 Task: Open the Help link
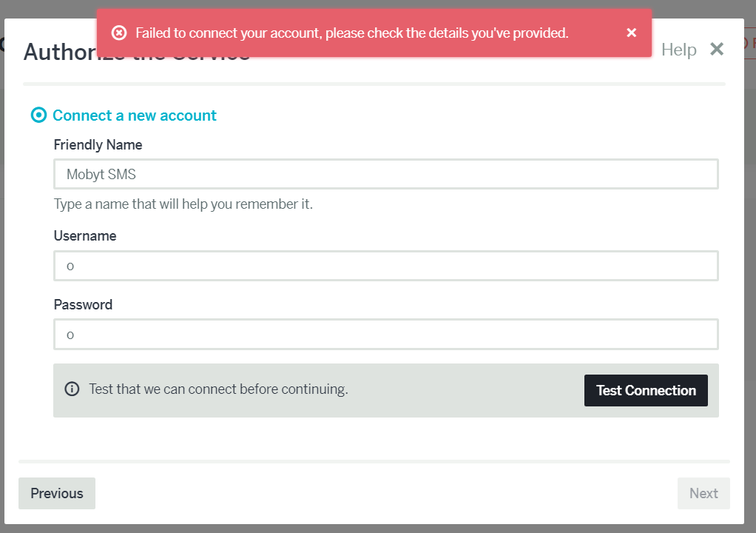[678, 50]
